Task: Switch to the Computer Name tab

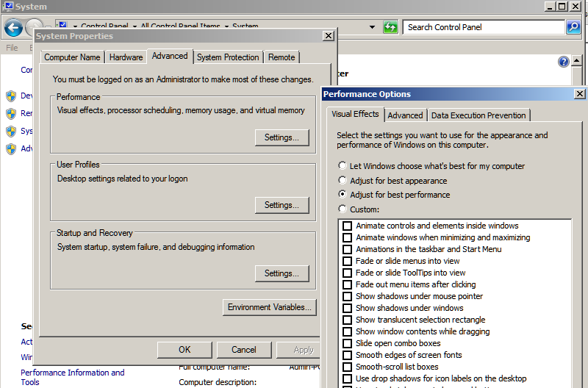Action: pos(72,57)
